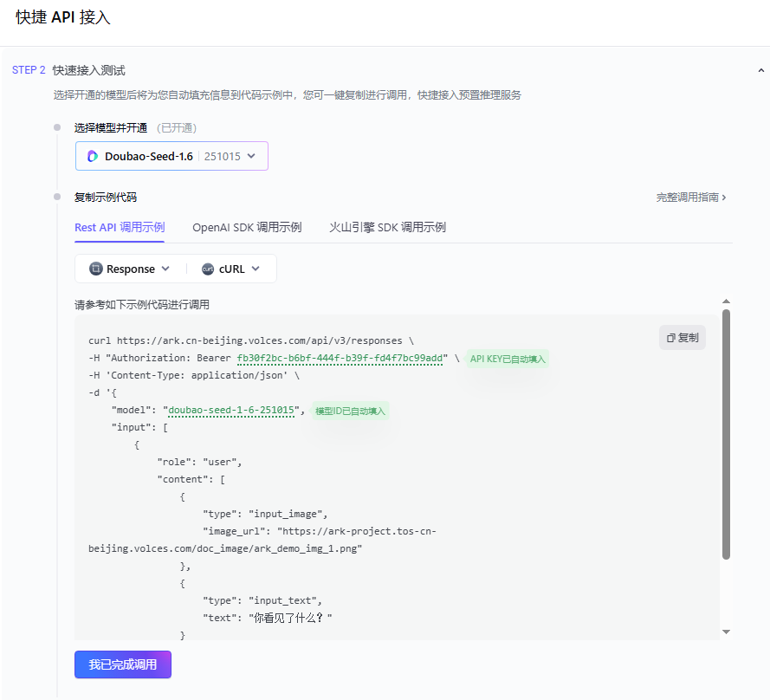Click the "type": "input_text" line

pyautogui.click(x=262, y=600)
